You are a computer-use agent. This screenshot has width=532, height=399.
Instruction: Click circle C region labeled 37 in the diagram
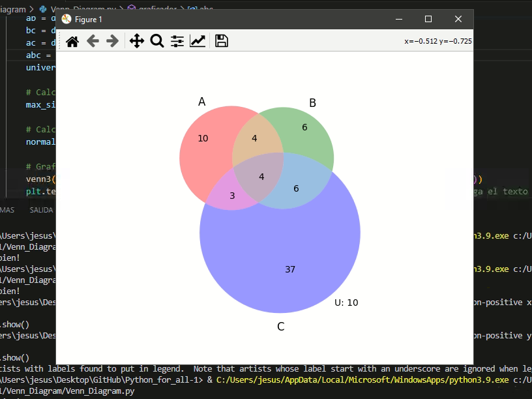289,269
